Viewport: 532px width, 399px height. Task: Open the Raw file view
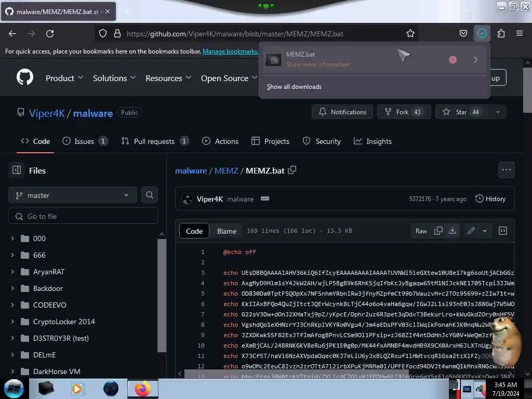pyautogui.click(x=421, y=231)
